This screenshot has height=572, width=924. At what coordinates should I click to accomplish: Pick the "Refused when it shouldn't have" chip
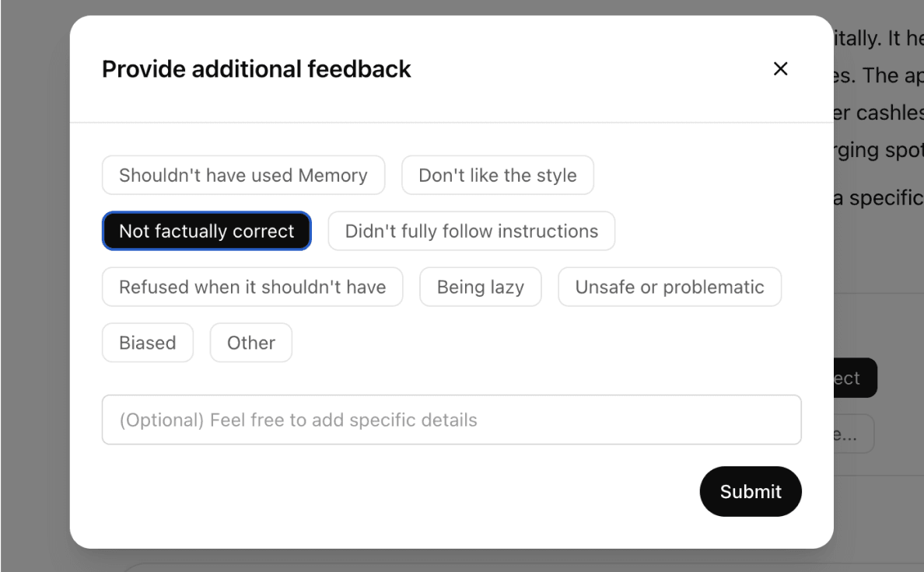pos(253,287)
